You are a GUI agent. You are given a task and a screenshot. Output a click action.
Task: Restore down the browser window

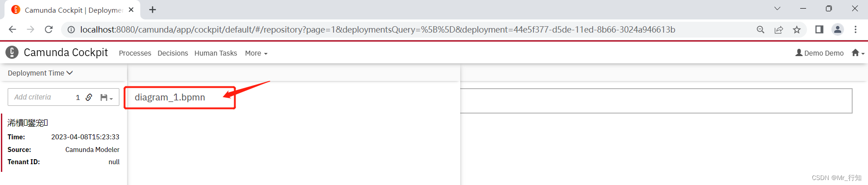(829, 9)
